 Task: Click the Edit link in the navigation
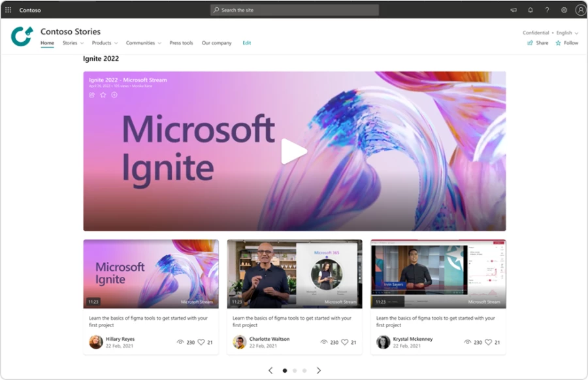click(x=246, y=42)
